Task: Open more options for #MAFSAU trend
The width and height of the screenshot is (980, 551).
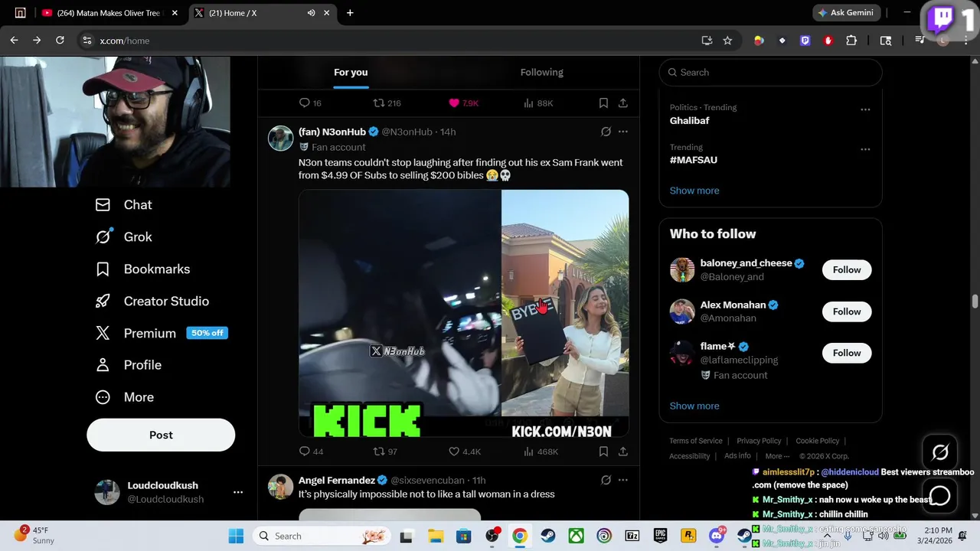Action: [865, 149]
